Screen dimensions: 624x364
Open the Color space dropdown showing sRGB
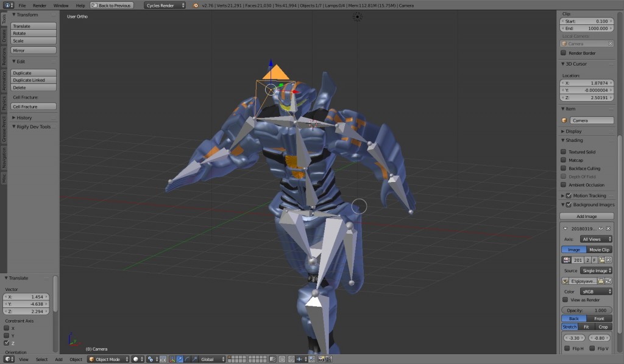click(x=596, y=291)
